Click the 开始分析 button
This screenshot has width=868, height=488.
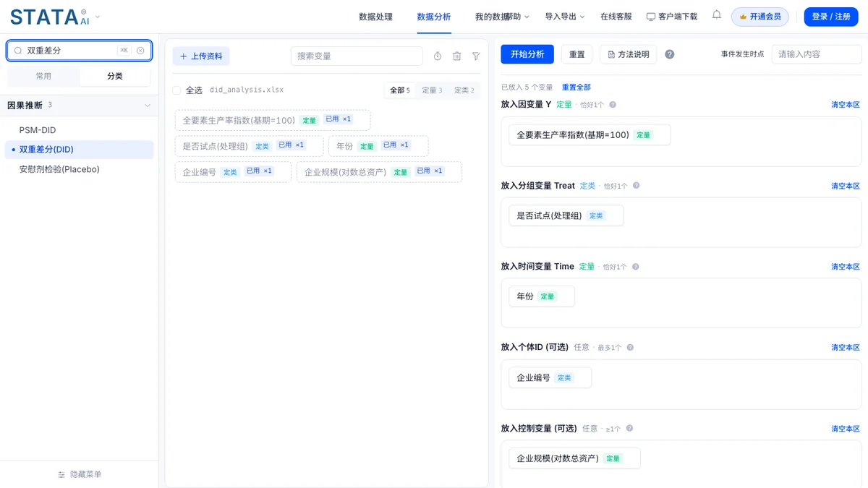coord(527,54)
